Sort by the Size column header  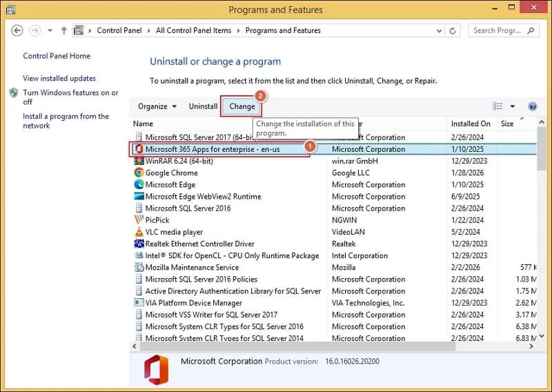[507, 124]
